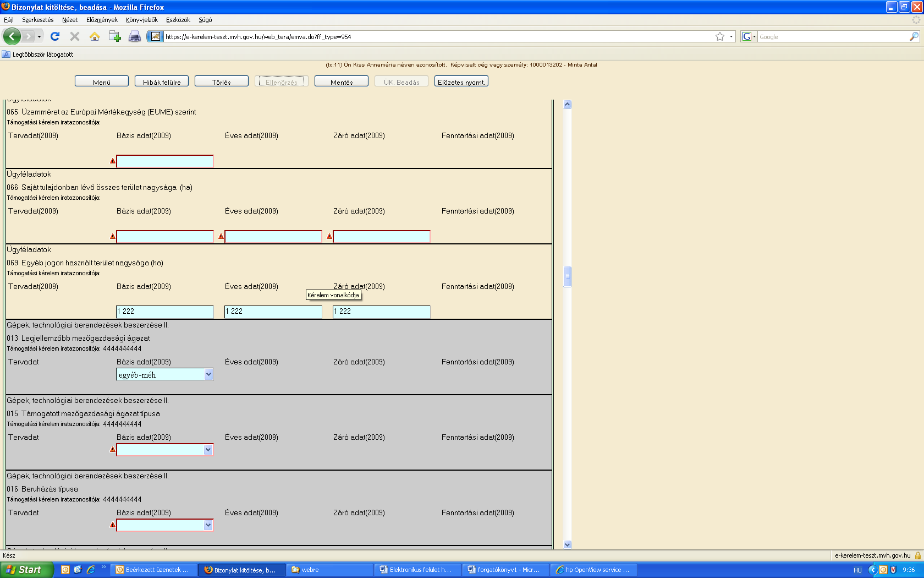Open the Fájl menu
The image size is (924, 578).
point(9,20)
